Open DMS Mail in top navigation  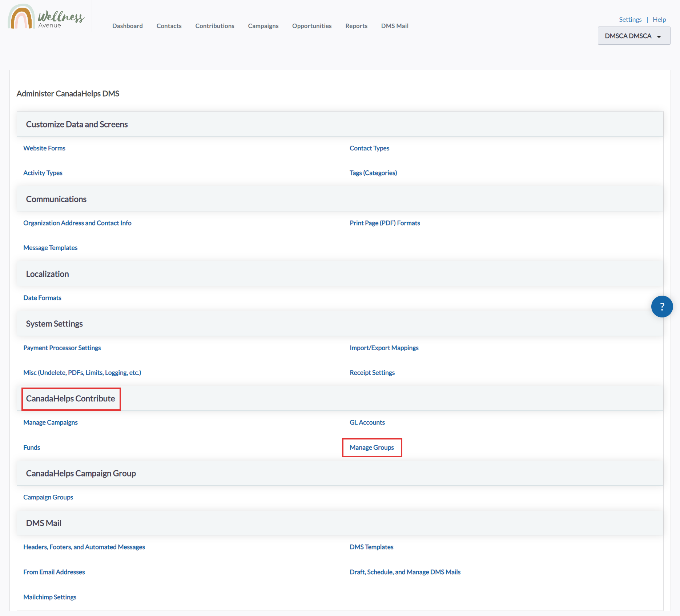(x=395, y=26)
